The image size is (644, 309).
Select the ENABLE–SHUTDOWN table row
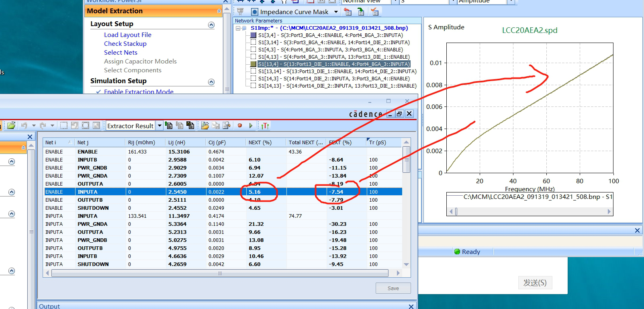(223, 208)
